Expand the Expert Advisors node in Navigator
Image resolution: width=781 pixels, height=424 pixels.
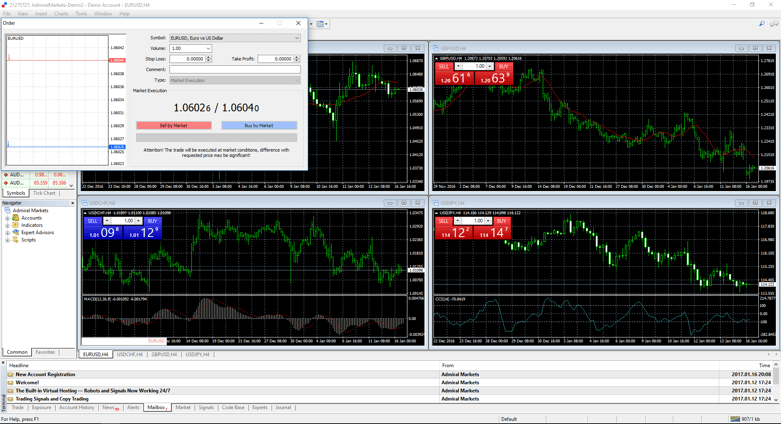(x=7, y=233)
